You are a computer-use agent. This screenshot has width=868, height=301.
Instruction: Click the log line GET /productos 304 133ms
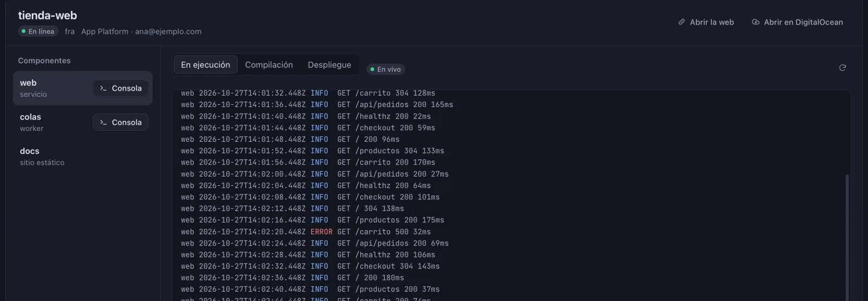tap(312, 151)
